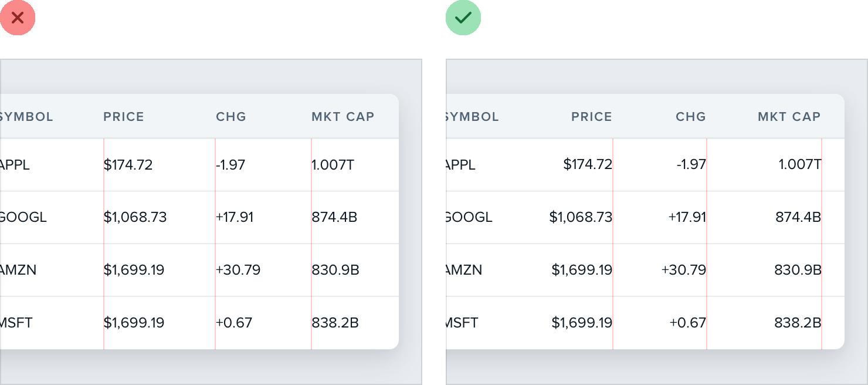
Task: Click +0.67 change value in the right-aligned table
Action: pos(688,323)
